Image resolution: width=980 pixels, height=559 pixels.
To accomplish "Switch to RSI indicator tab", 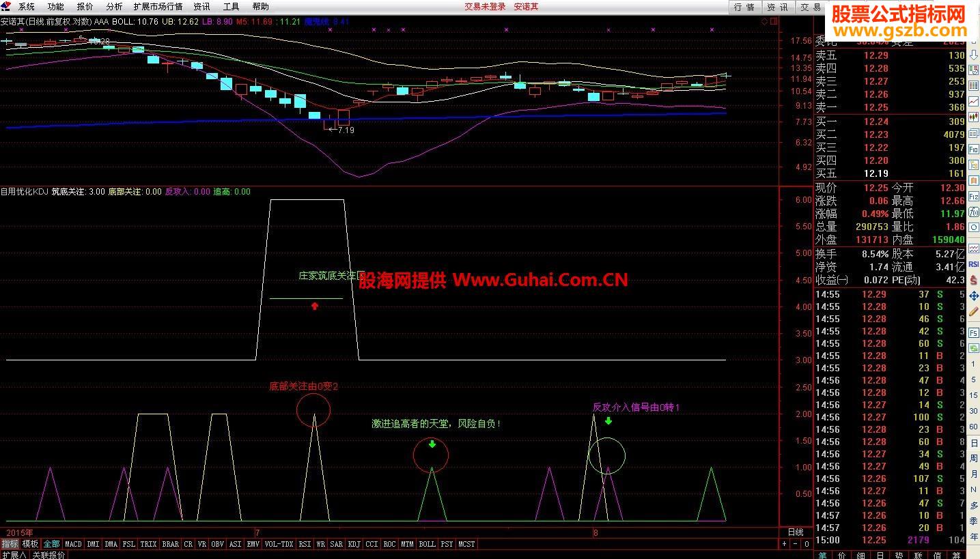I will tap(305, 544).
